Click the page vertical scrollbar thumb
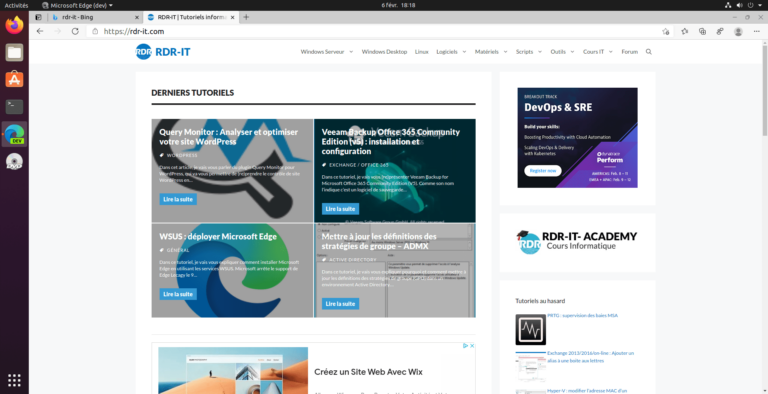Viewport: 768px width, 394px height. [765, 91]
